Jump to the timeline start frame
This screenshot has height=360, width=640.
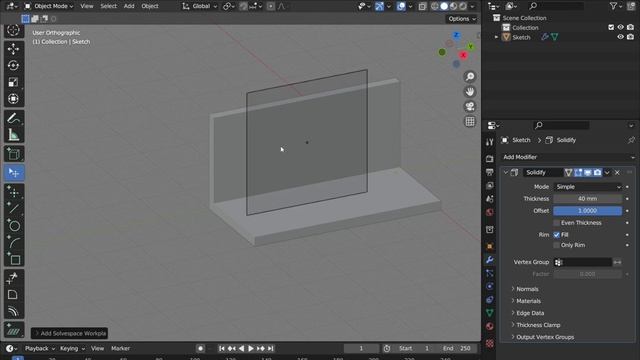(x=222, y=349)
